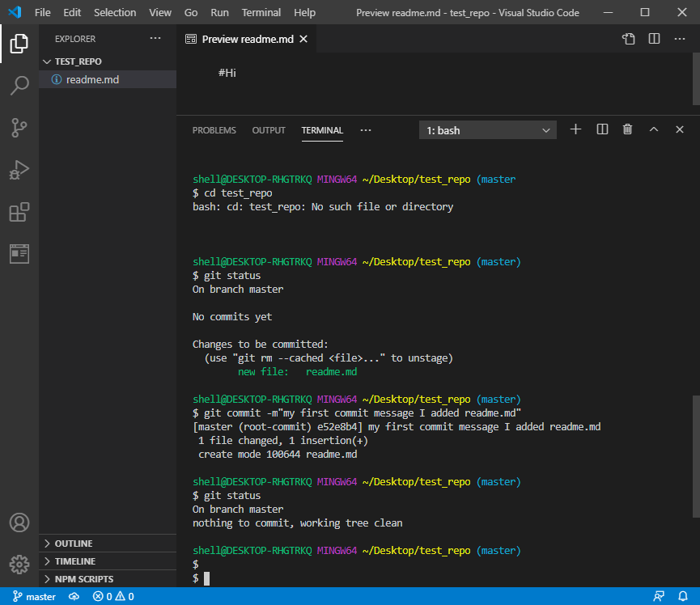The image size is (700, 605).
Task: Collapse the TEST_REPO folder section
Action: (108, 61)
